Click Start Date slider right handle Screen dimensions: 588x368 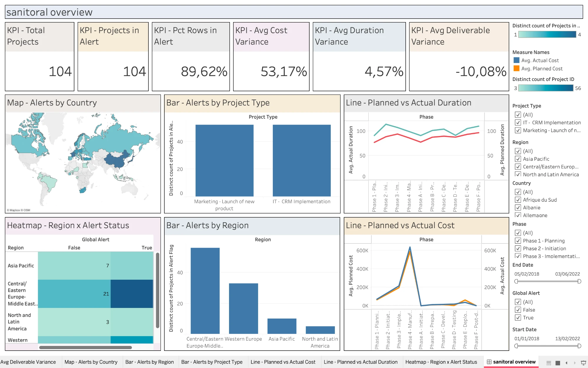579,346
